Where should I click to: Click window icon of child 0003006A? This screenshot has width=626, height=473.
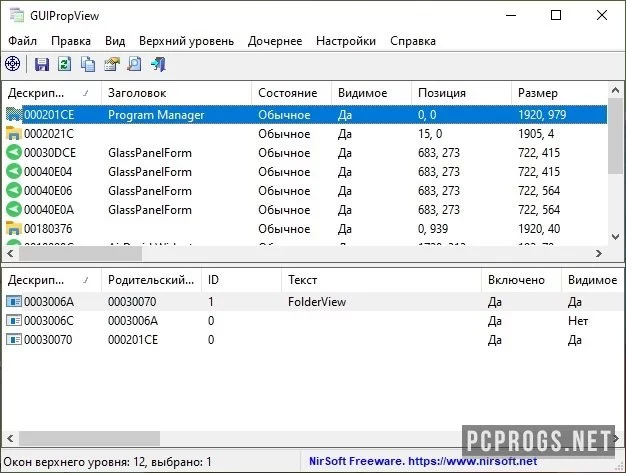point(14,301)
